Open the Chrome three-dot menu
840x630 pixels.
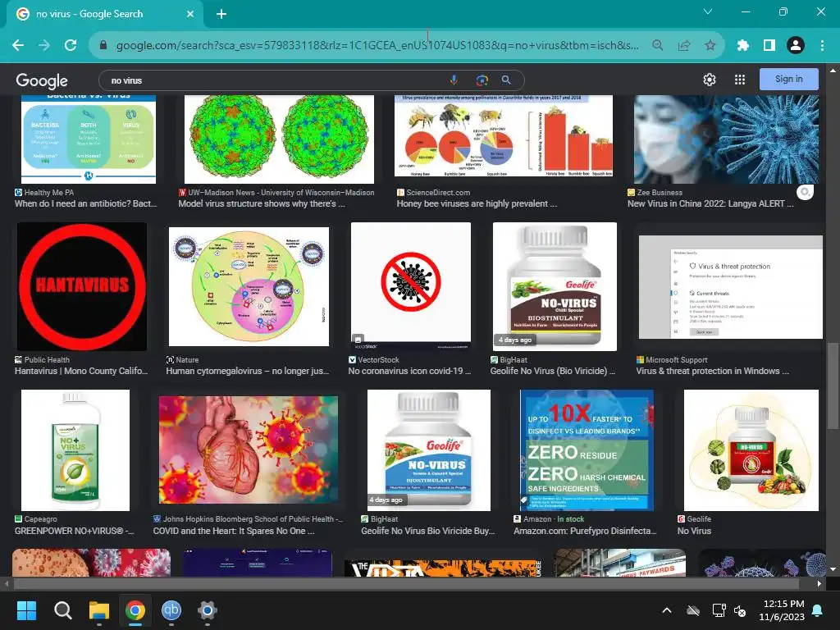822,46
